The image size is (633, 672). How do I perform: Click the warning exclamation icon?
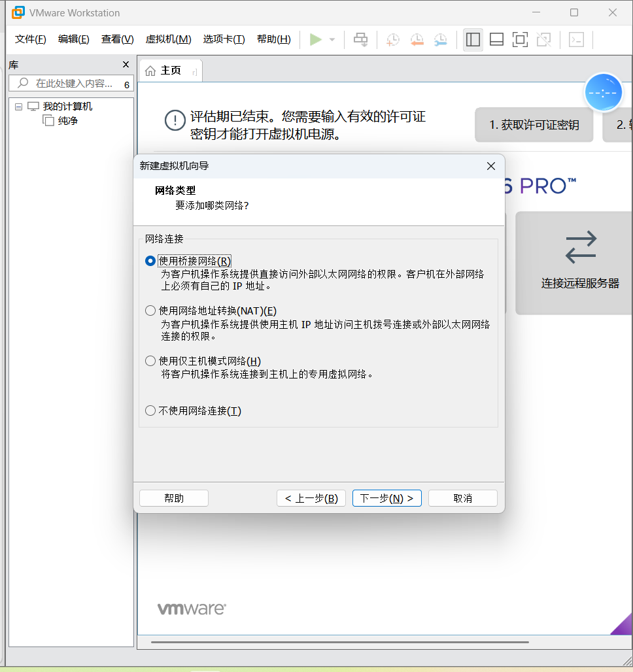pos(175,120)
